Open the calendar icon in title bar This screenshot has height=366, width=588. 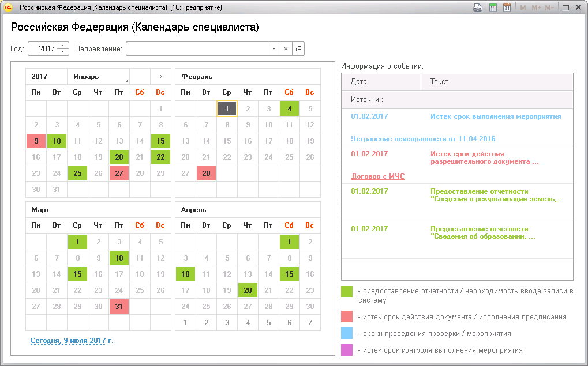(507, 7)
